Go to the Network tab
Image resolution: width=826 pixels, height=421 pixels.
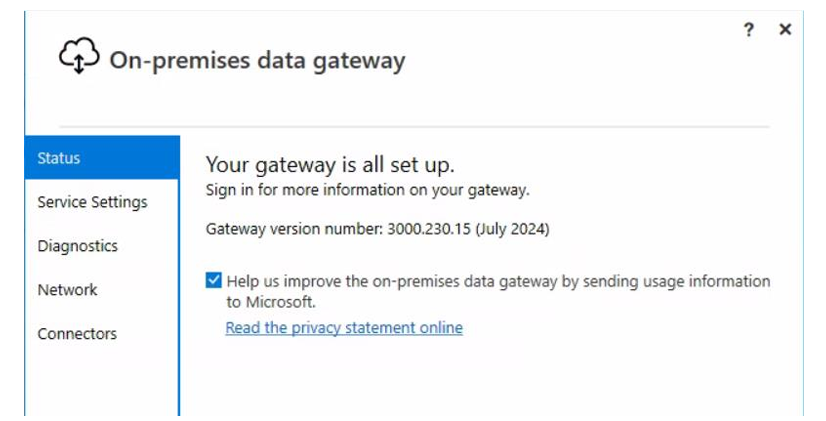coord(67,290)
